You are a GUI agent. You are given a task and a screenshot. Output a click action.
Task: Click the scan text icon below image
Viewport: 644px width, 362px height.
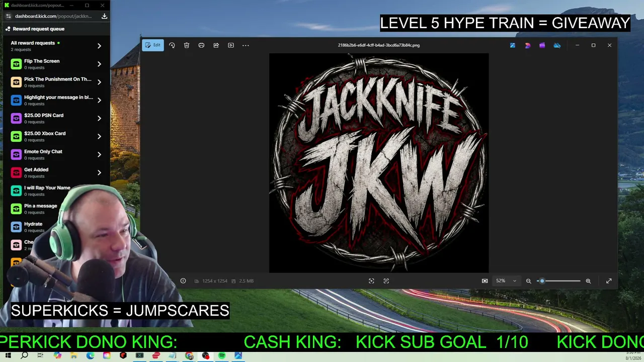tap(386, 281)
